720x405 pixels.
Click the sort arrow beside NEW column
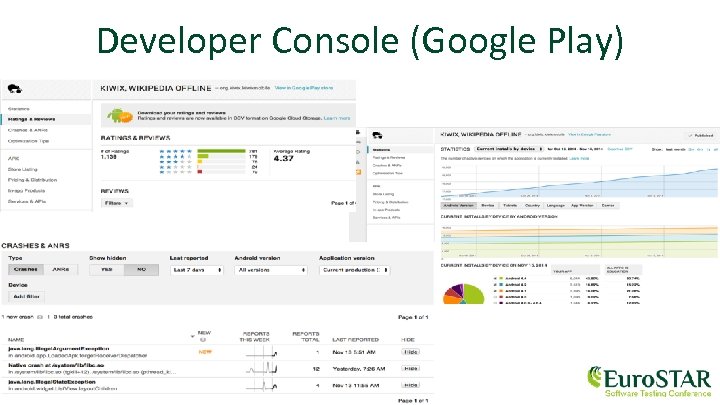pyautogui.click(x=192, y=337)
